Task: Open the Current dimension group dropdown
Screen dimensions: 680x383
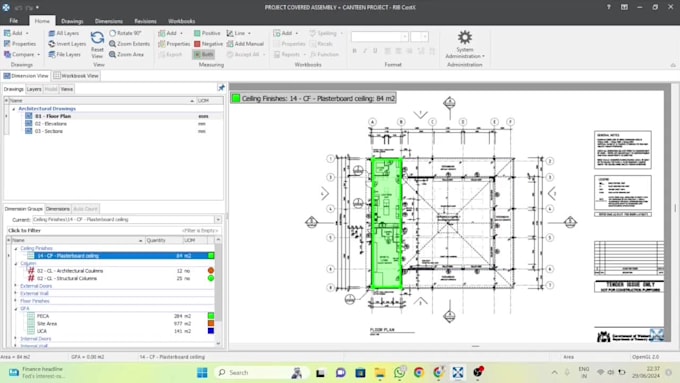Action: click(218, 220)
